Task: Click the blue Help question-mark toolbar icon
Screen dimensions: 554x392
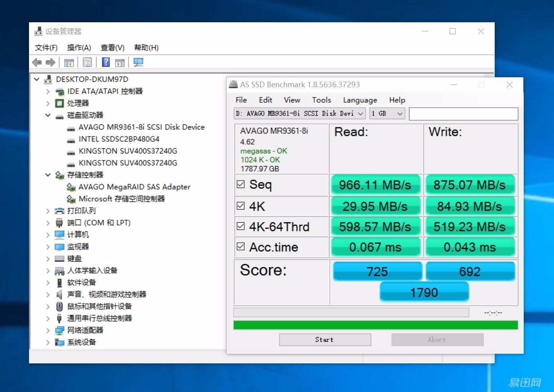Action: point(106,63)
